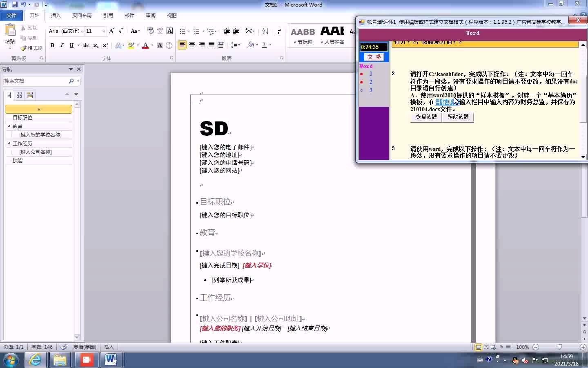Open the font name dropdown (Arial)
The height and width of the screenshot is (368, 588).
coord(82,31)
